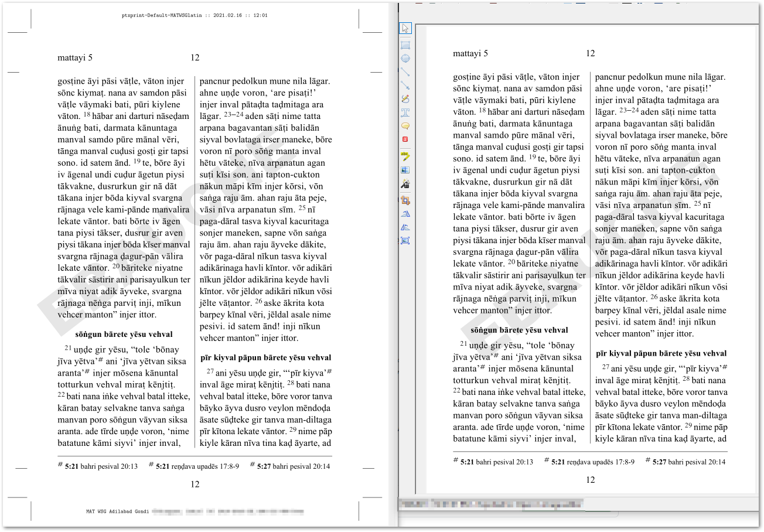Select the straight line tool
Screen dimensions: 764x532
405,71
